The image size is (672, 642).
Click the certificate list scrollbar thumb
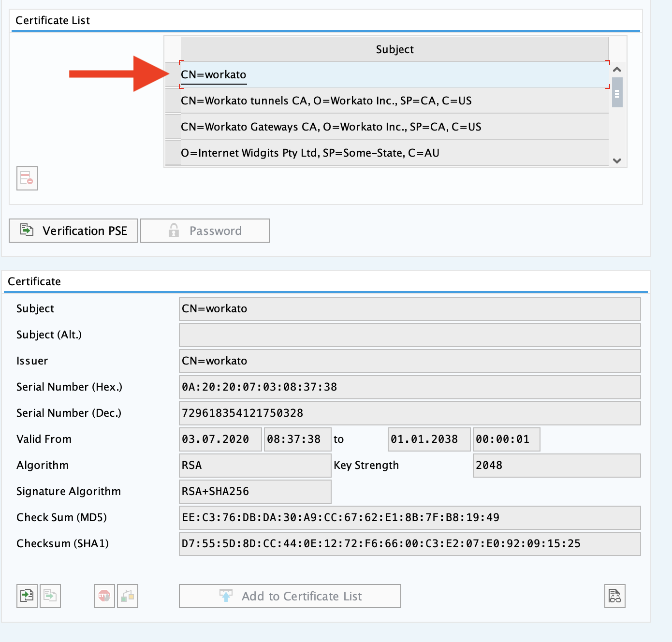617,93
